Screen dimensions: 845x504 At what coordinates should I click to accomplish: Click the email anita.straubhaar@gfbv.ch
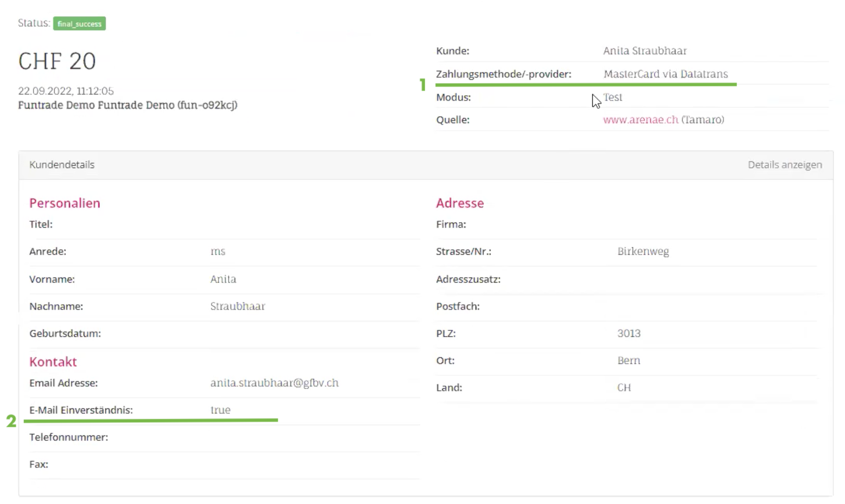[x=274, y=383]
